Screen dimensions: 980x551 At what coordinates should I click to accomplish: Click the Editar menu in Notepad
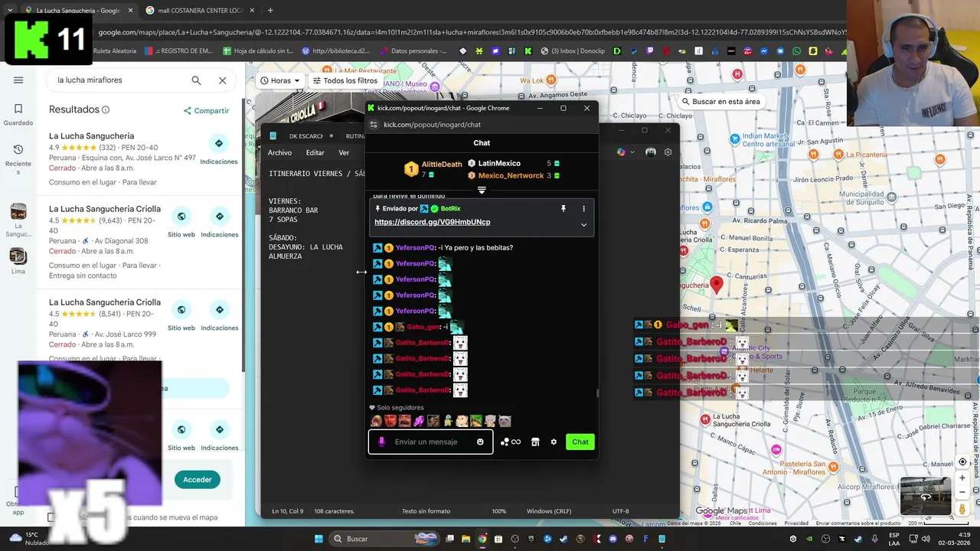click(x=315, y=153)
